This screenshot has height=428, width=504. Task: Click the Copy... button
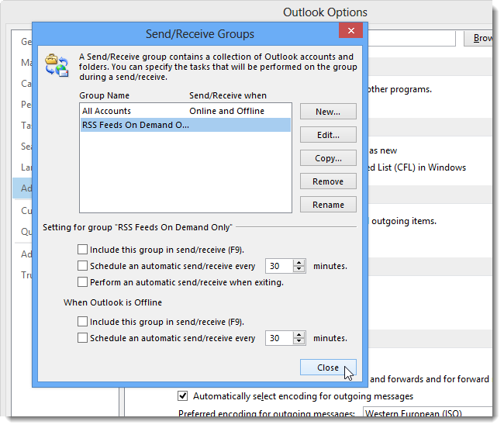[328, 158]
